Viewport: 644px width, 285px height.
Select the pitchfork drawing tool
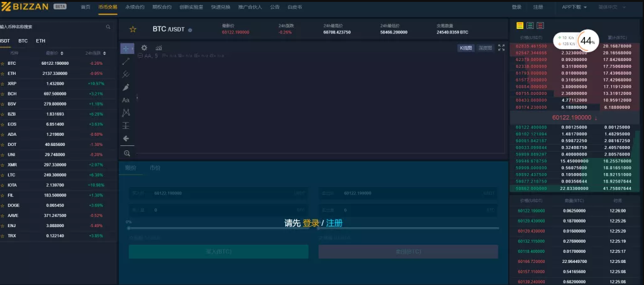tap(126, 74)
